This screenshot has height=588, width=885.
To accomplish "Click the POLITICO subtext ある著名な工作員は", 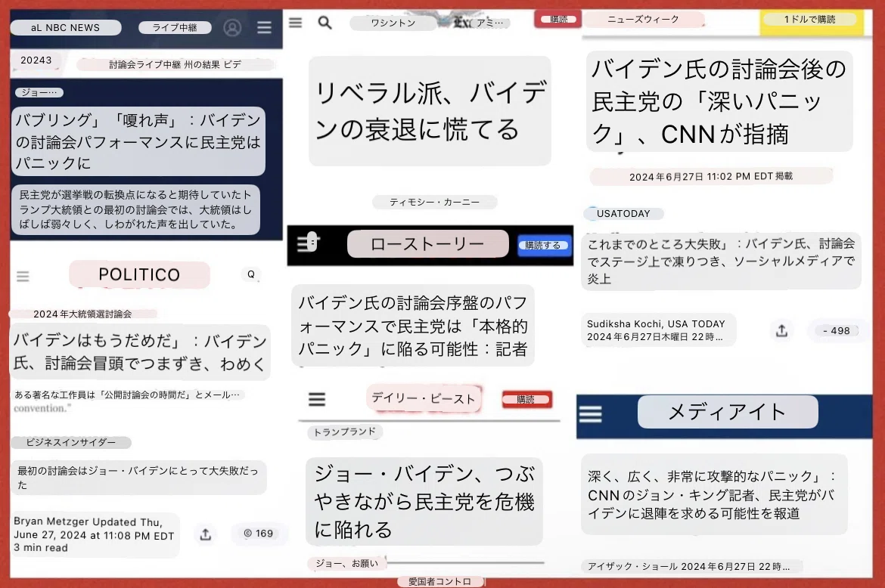I will [128, 395].
